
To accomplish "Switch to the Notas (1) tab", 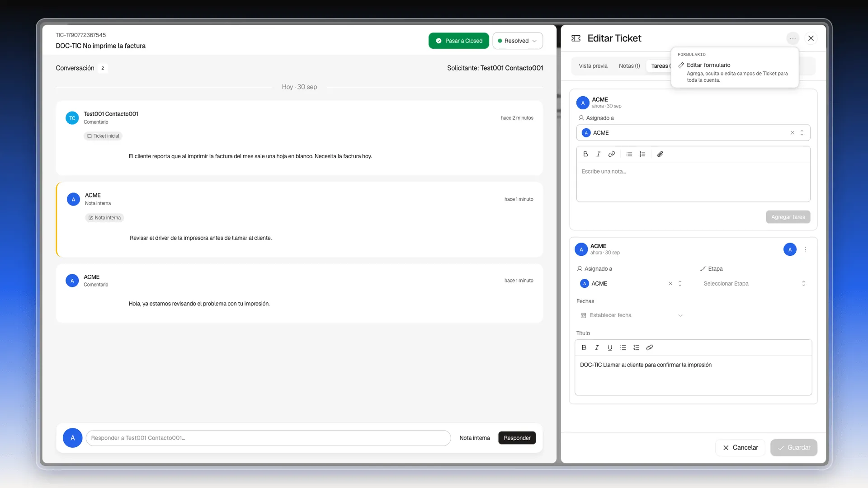I will pyautogui.click(x=629, y=66).
